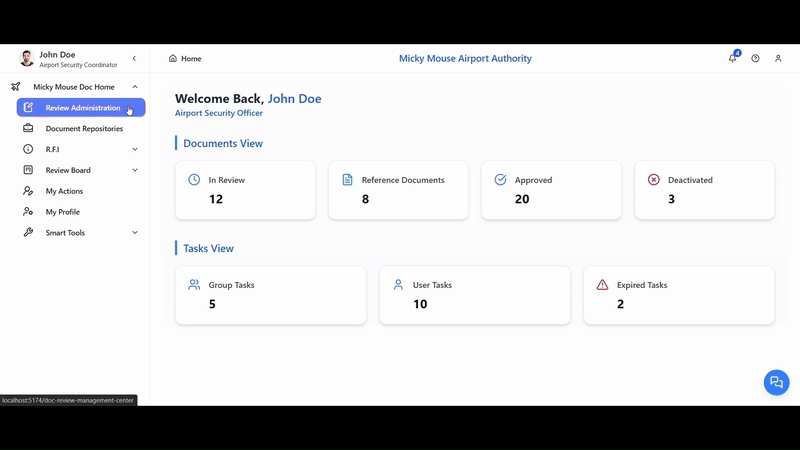Click the blue John Doe name in welcome heading
This screenshot has height=450, width=800.
(x=294, y=98)
